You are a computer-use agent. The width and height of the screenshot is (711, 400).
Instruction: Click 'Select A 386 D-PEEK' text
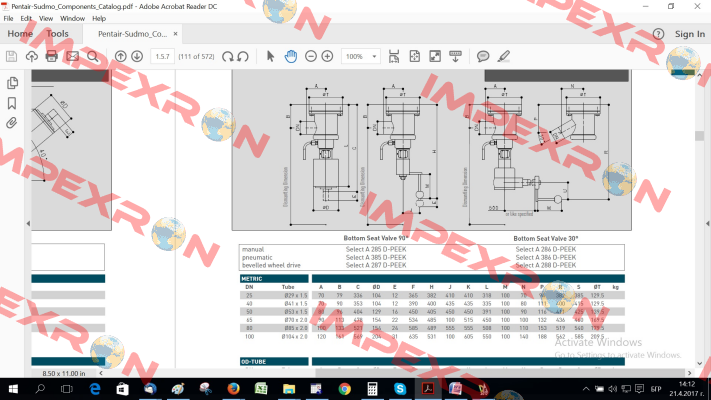point(545,257)
